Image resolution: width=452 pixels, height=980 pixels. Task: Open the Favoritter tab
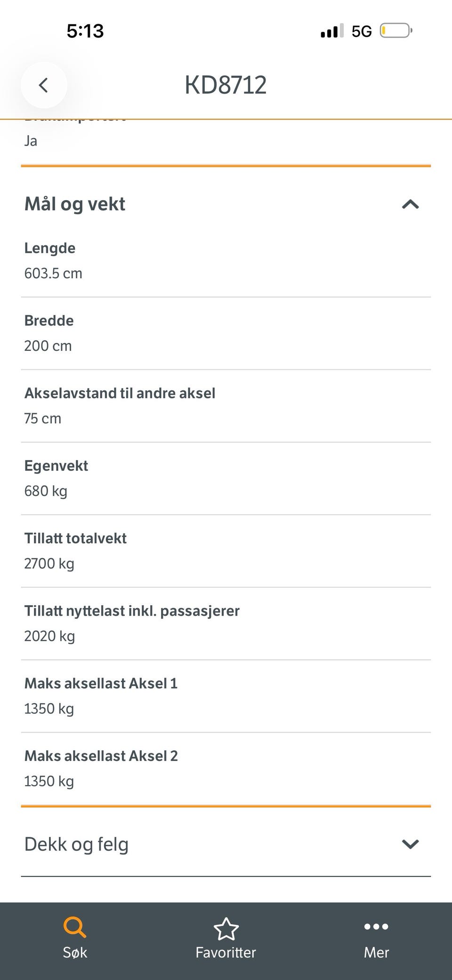pos(226,939)
